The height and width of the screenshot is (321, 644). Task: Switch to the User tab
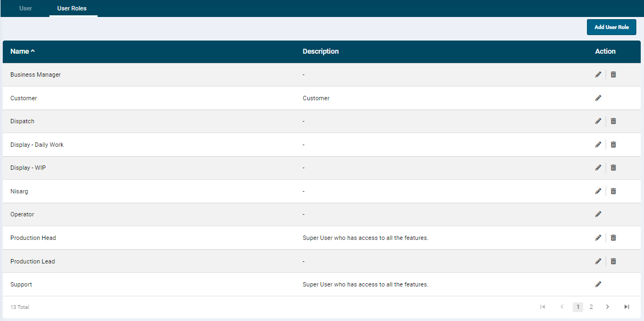click(x=26, y=8)
